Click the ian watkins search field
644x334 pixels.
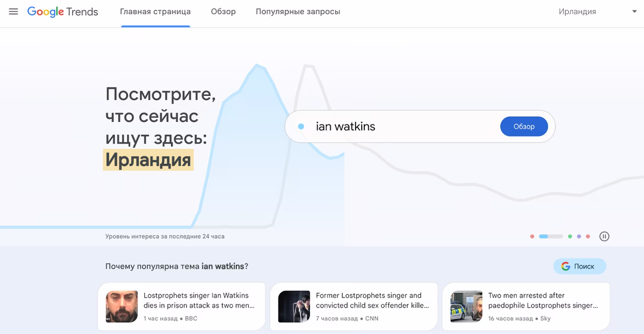[x=402, y=127]
